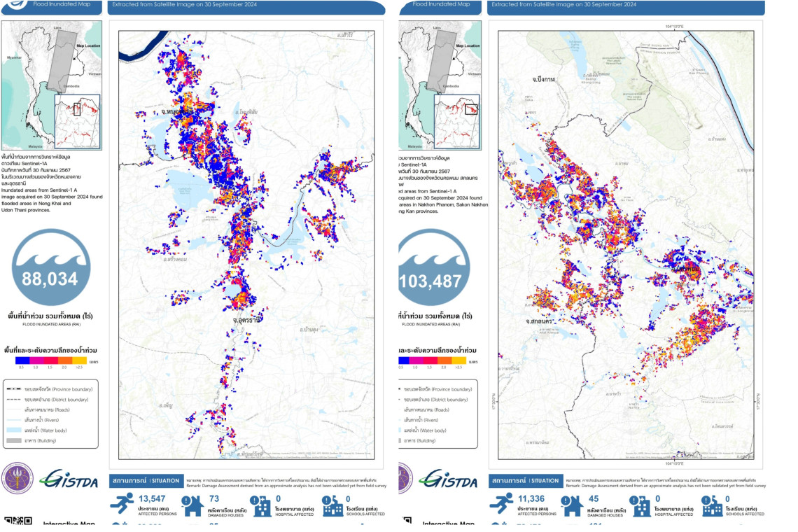798x532 pixels.
Task: Click the hospital icon next to 11,336 panel
Action: [640, 505]
